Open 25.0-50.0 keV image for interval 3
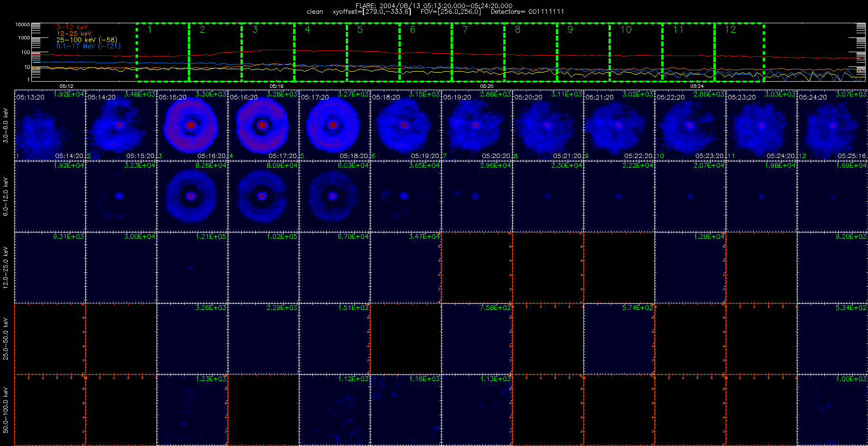This screenshot has width=868, height=446. (192, 338)
